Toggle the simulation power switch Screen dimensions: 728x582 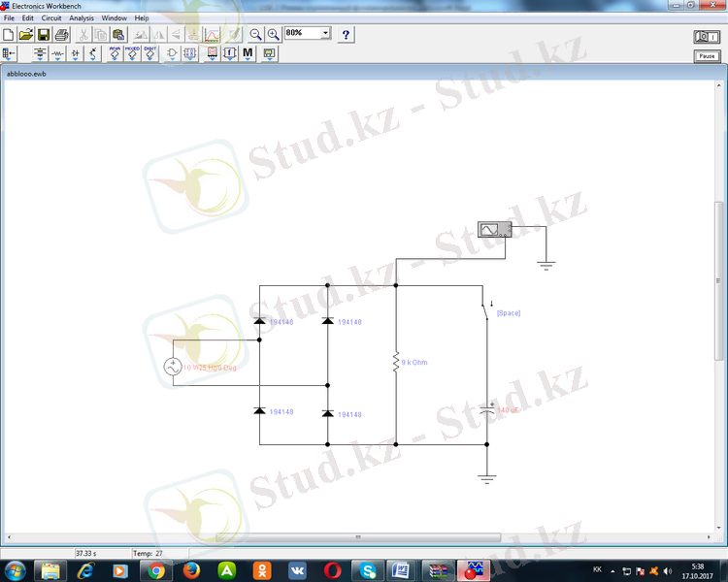707,37
